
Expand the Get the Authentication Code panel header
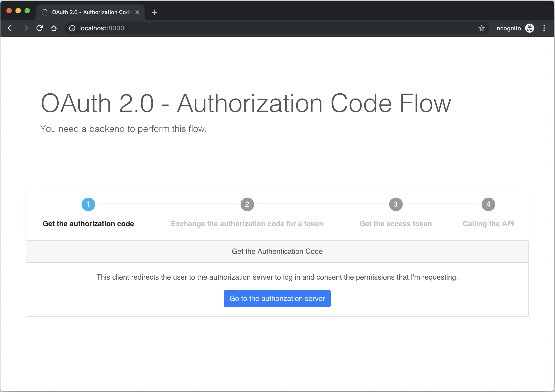pyautogui.click(x=277, y=251)
